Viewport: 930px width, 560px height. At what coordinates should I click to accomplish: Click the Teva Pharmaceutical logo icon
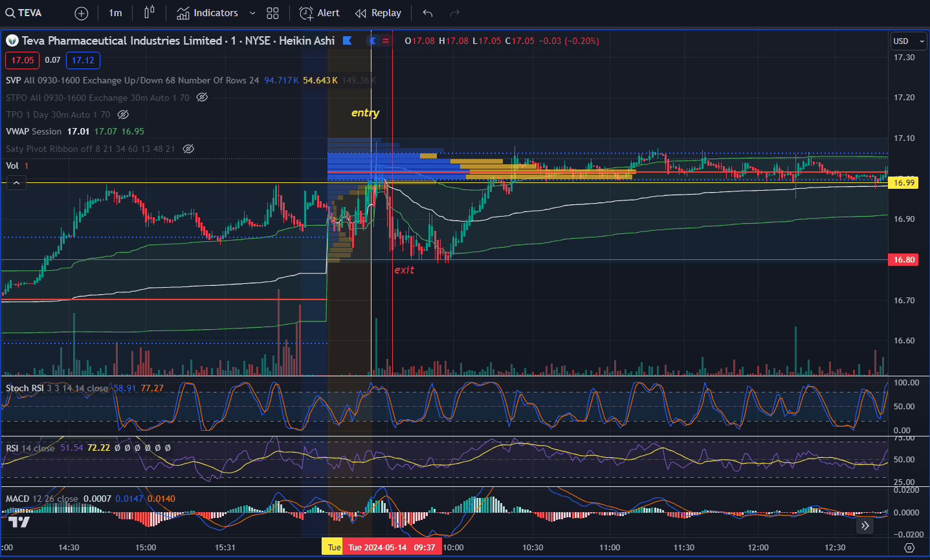pyautogui.click(x=12, y=41)
